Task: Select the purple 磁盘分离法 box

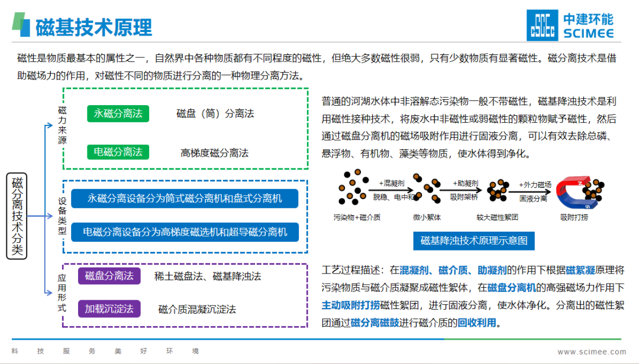Action: pyautogui.click(x=109, y=276)
